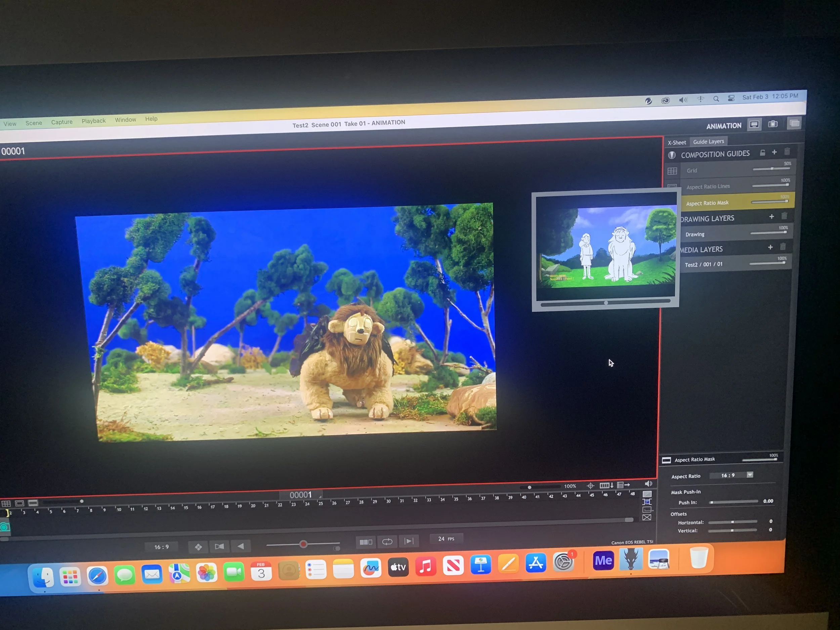Open the Animation workspace monitor icon

[x=754, y=125]
